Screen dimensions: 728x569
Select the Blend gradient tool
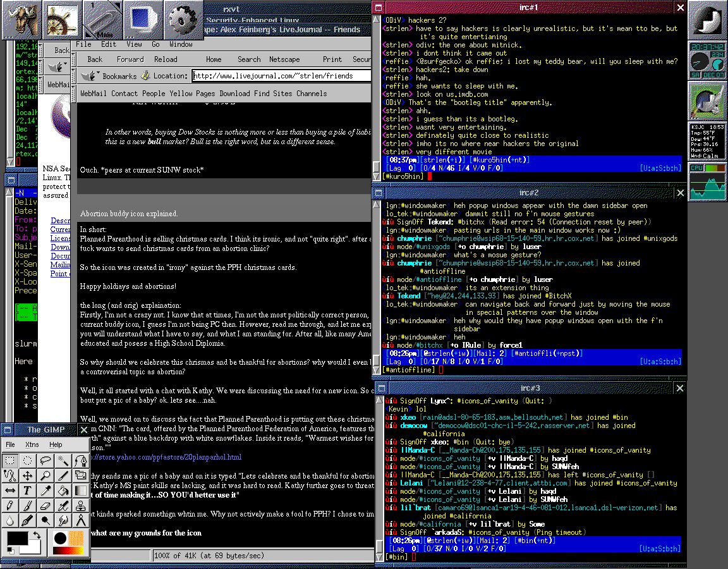[x=81, y=490]
